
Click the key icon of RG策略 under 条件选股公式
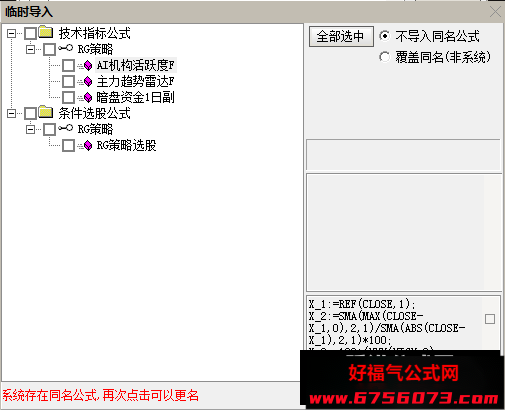[65, 128]
